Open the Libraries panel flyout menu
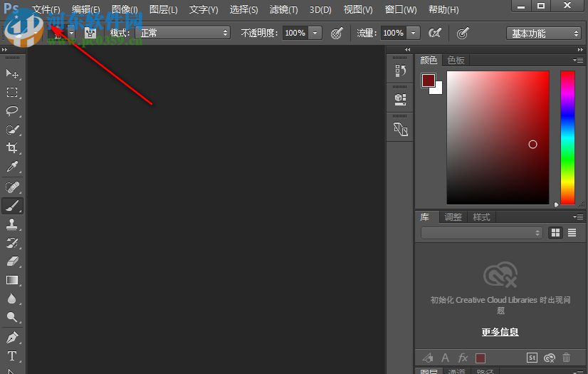Screen dimensions: 588x374 coord(578,217)
